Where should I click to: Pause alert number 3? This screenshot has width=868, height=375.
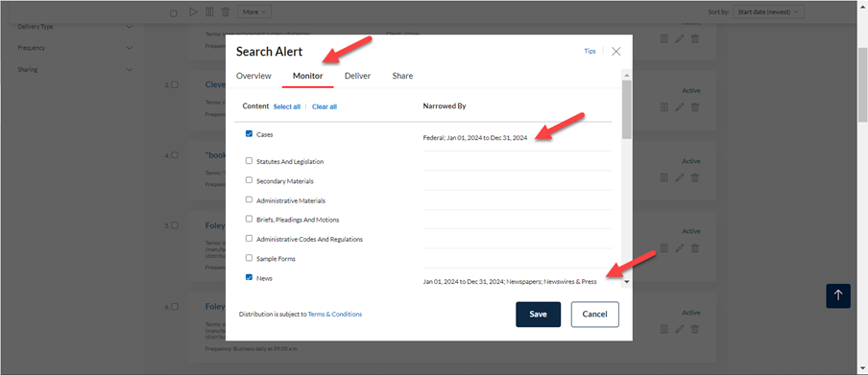(664, 107)
